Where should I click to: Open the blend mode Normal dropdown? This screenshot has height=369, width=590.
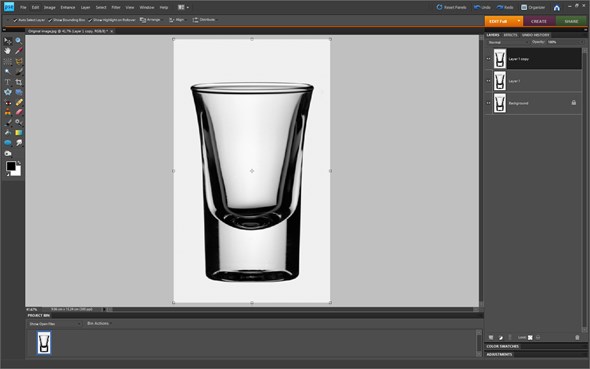click(x=508, y=43)
